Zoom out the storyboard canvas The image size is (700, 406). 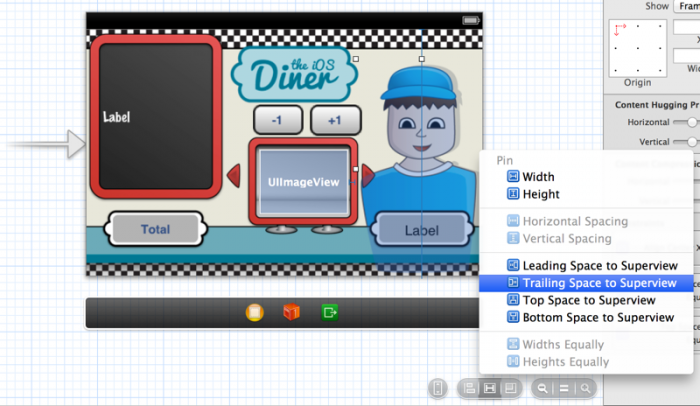[x=542, y=388]
